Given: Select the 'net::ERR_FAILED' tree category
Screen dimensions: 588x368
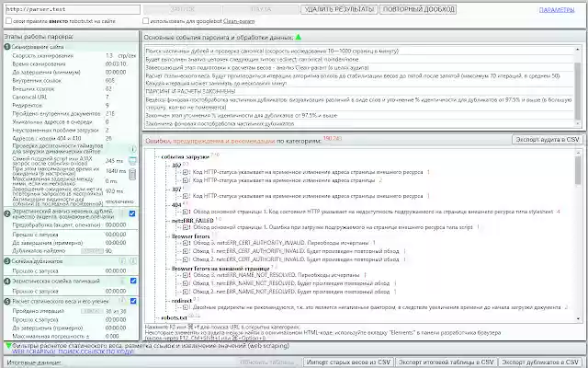Looking at the screenshot, I should [x=192, y=221].
